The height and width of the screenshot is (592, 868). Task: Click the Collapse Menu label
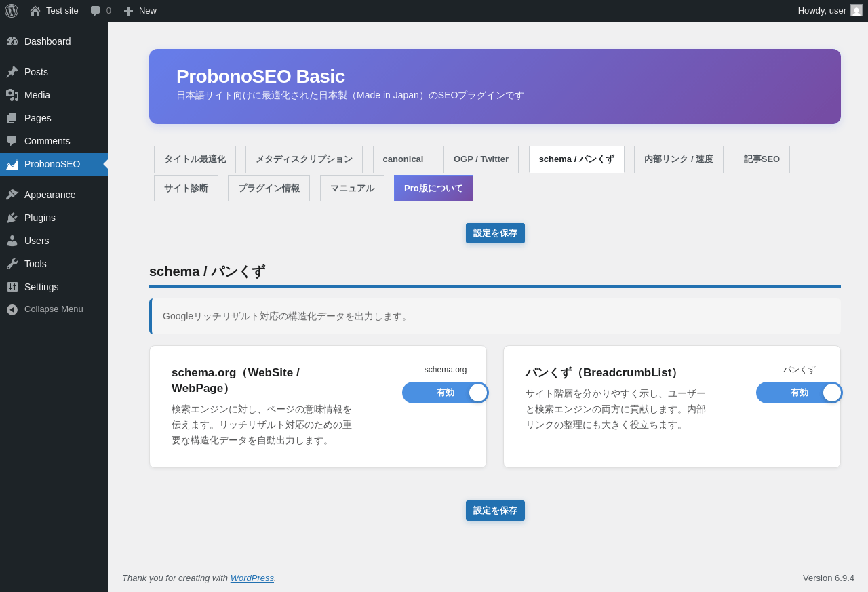click(x=54, y=309)
